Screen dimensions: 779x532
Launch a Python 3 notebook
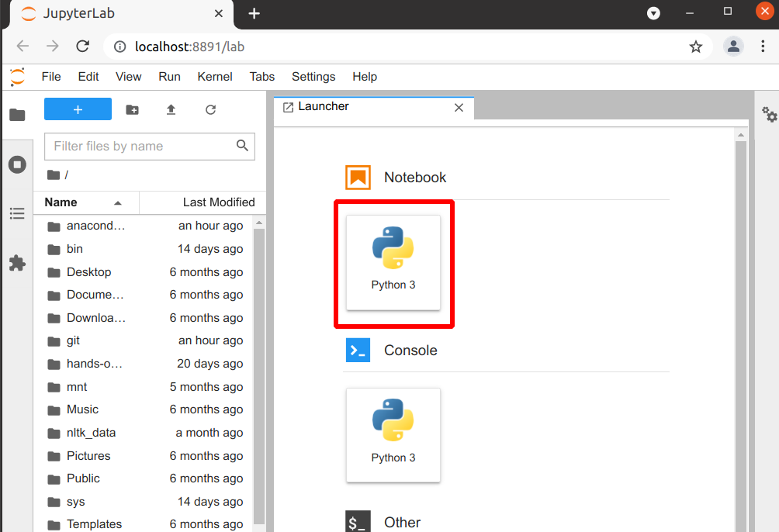pyautogui.click(x=393, y=262)
